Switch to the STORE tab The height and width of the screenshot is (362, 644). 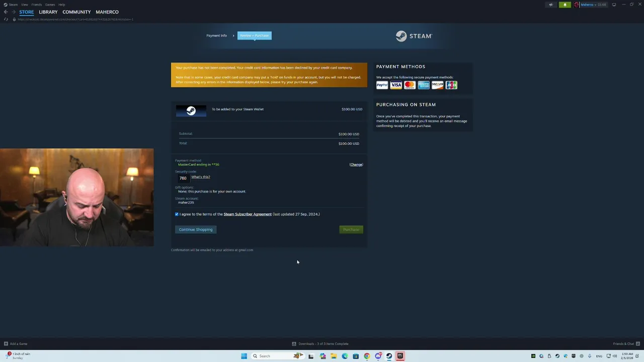pos(27,12)
